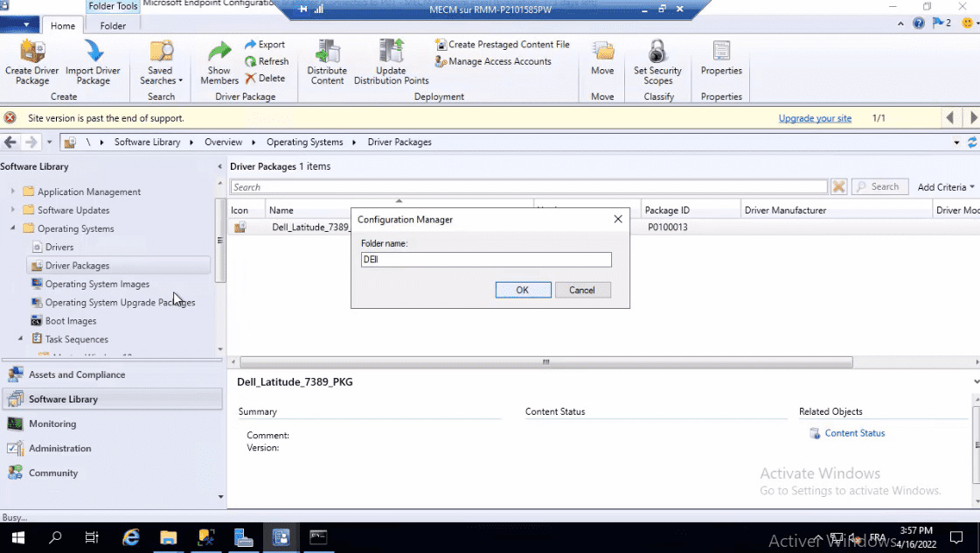This screenshot has width=980, height=553.
Task: Click the Search box in Driver Packages
Action: [529, 187]
